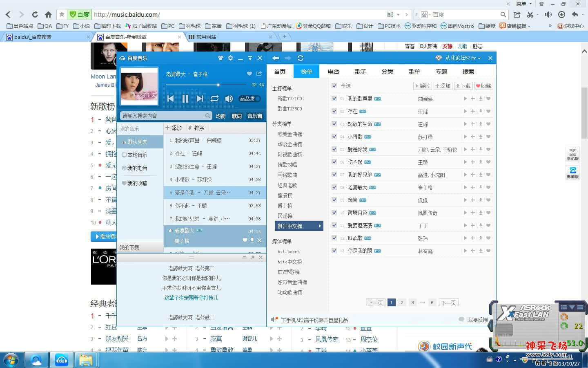The image size is (588, 368).
Task: Play 我的歌声里 from the chart row
Action: pos(465,99)
